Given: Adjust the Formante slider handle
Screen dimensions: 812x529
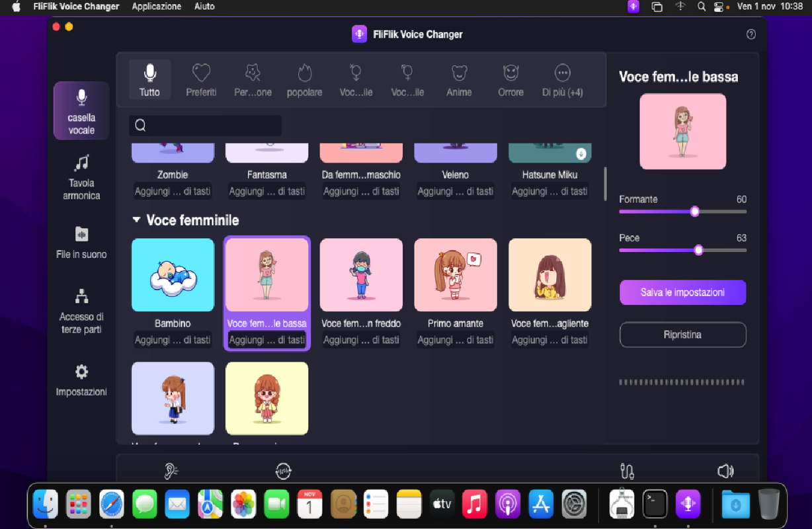Looking at the screenshot, I should tap(694, 212).
